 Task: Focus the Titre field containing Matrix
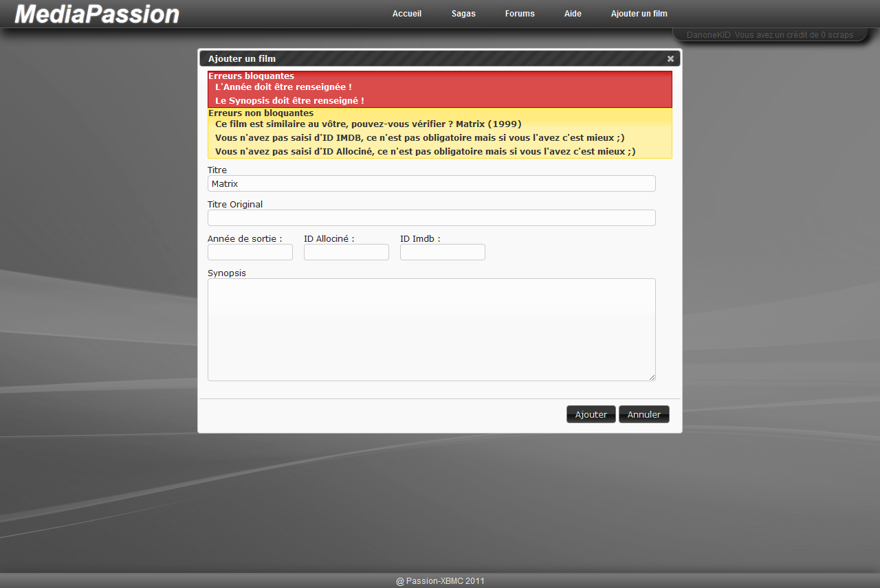(x=431, y=183)
